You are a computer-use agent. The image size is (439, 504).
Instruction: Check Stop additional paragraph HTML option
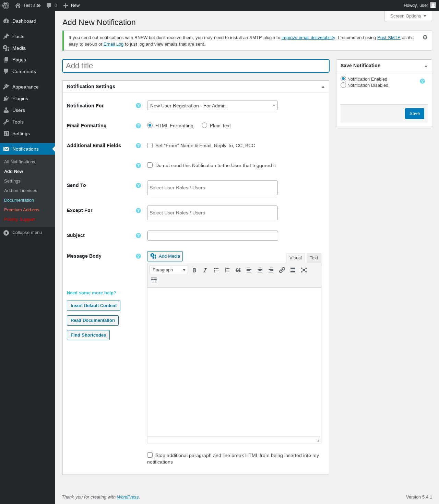pos(150,455)
